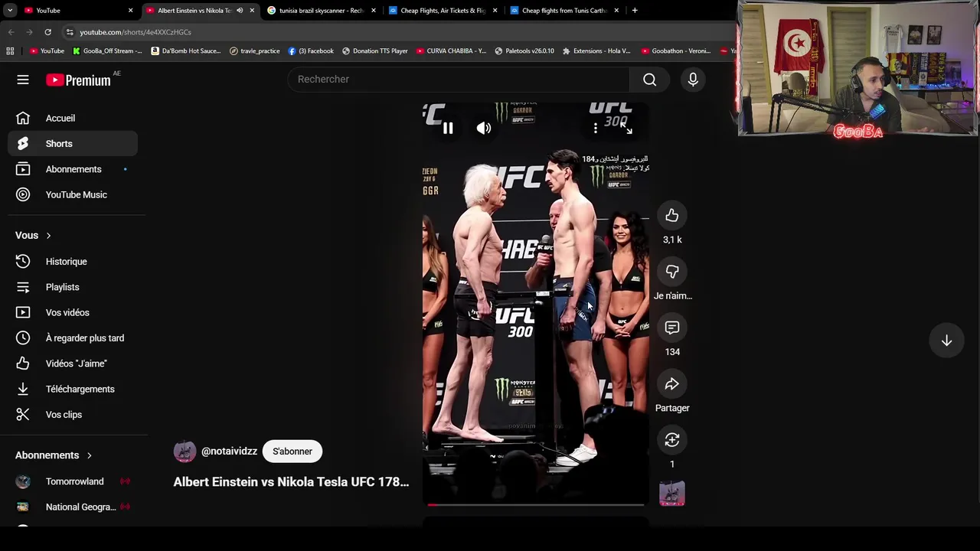This screenshot has width=980, height=551.
Task: Open the sound thumbnail below remix
Action: pos(672,494)
